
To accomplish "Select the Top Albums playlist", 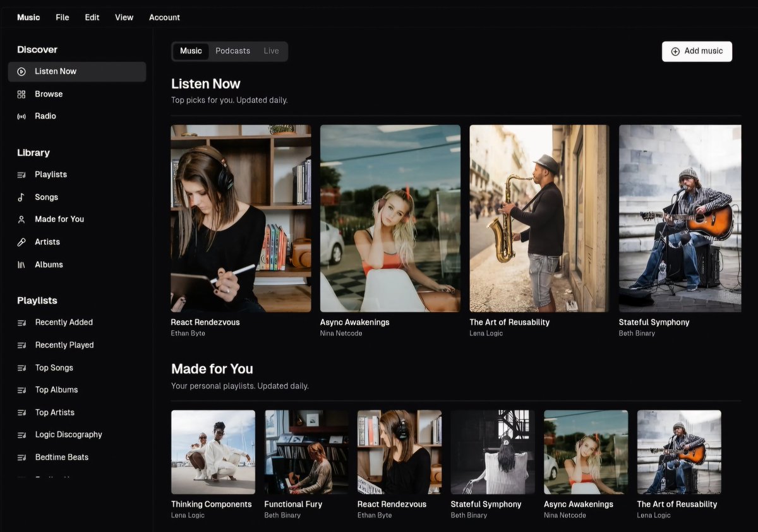I will (77, 390).
